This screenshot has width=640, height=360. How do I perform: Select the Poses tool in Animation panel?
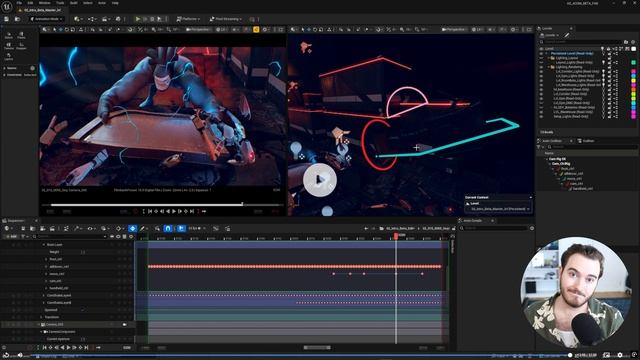coord(21,36)
